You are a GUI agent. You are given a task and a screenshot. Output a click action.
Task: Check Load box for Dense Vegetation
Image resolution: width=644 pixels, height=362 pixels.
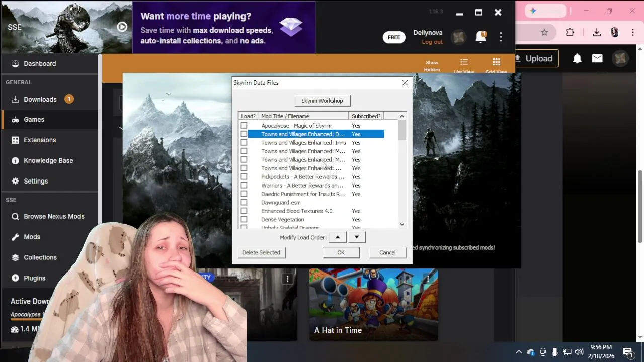tap(244, 220)
